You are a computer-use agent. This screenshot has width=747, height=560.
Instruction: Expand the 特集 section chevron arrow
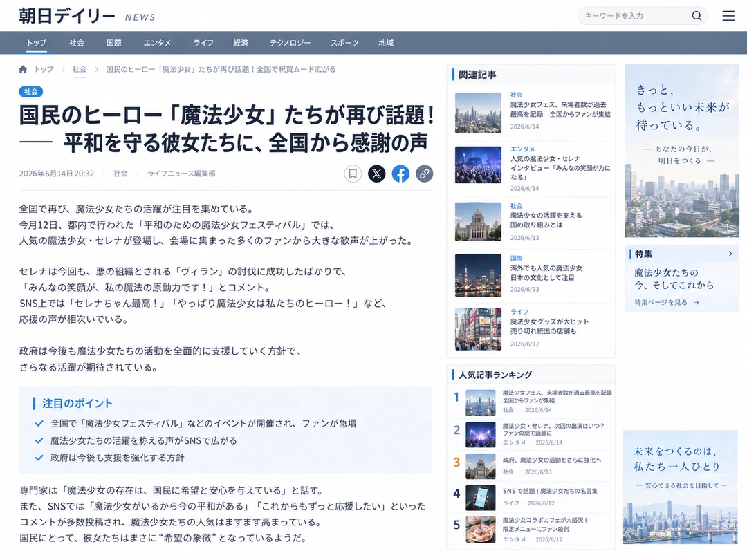pyautogui.click(x=730, y=254)
